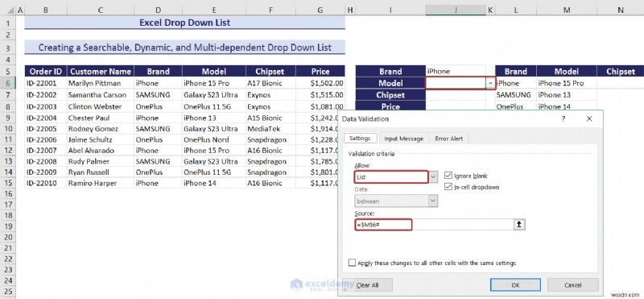Image resolution: width=644 pixels, height=299 pixels.
Task: Select row header 6
Action: coord(8,83)
